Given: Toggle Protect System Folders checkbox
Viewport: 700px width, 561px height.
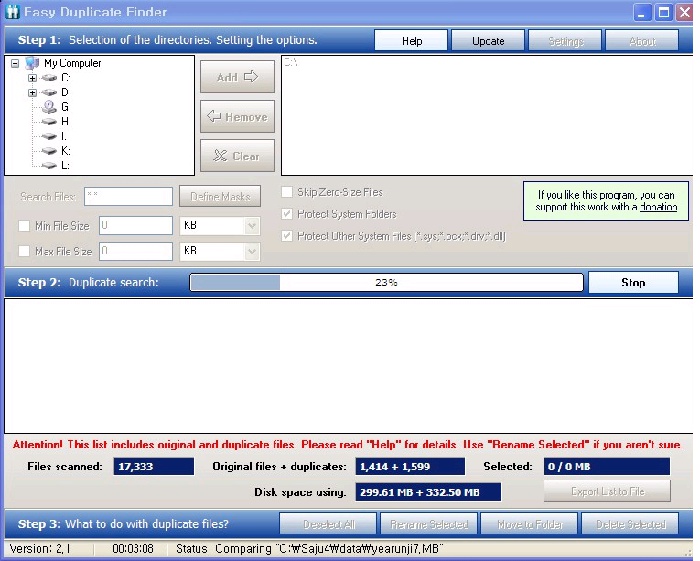Looking at the screenshot, I should coord(287,214).
